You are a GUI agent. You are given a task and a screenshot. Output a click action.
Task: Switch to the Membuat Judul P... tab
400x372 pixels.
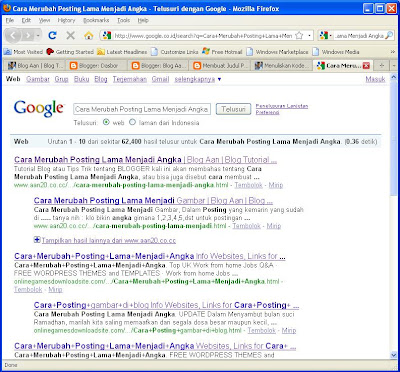pyautogui.click(x=220, y=66)
